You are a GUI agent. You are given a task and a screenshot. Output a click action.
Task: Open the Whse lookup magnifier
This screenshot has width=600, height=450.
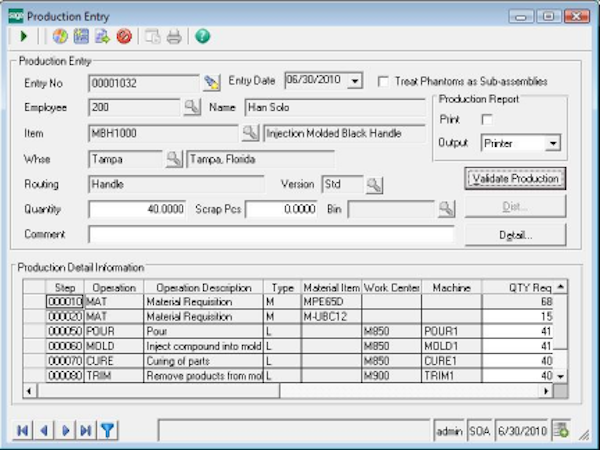[x=174, y=159]
